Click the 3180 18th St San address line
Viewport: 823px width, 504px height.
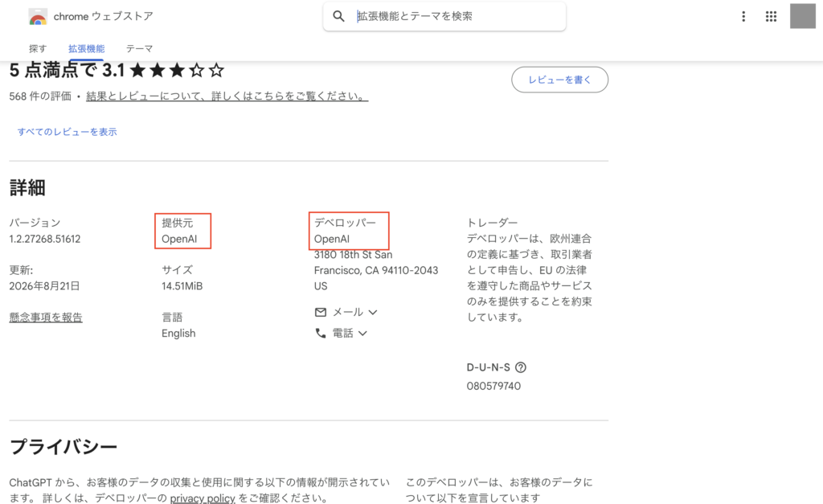point(354,255)
